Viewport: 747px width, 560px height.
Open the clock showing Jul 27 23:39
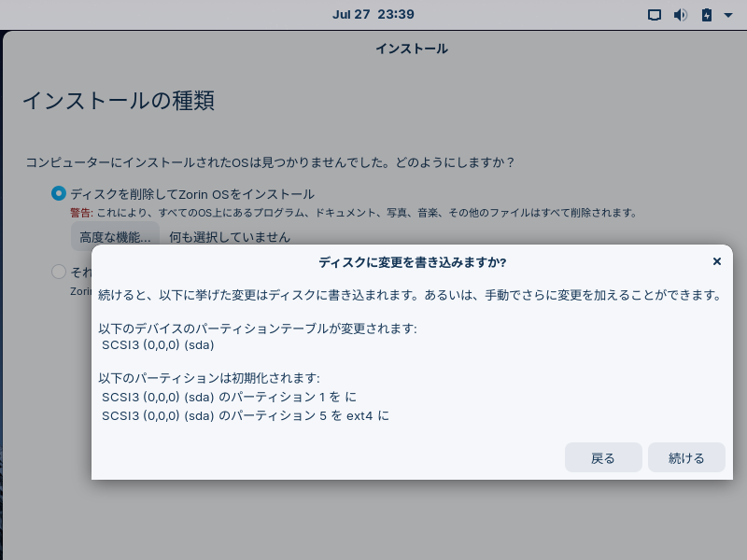click(373, 14)
